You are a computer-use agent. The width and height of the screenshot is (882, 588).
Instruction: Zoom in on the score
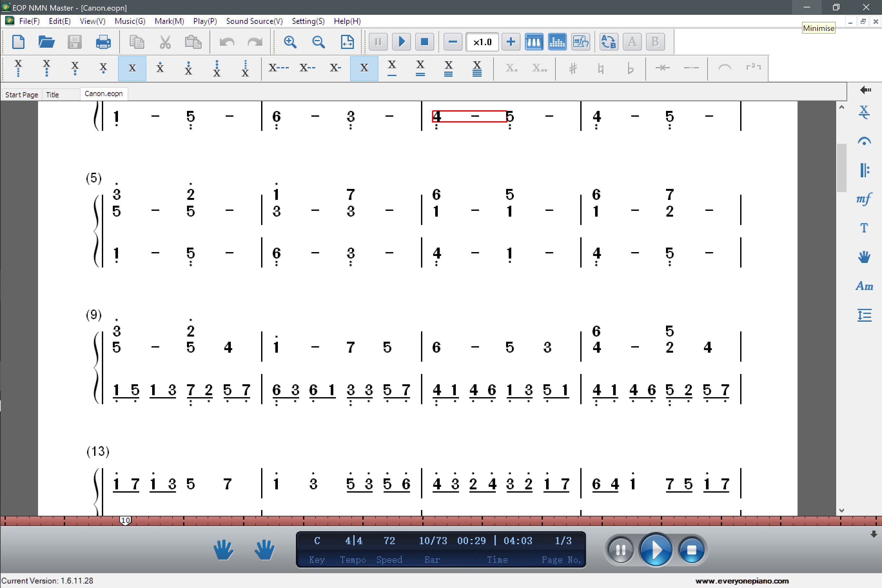pos(290,42)
